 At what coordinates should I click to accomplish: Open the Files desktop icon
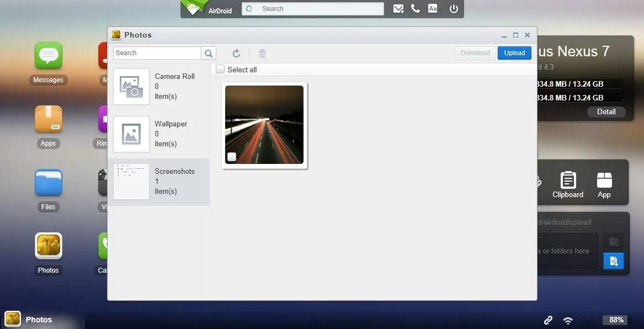[x=49, y=183]
